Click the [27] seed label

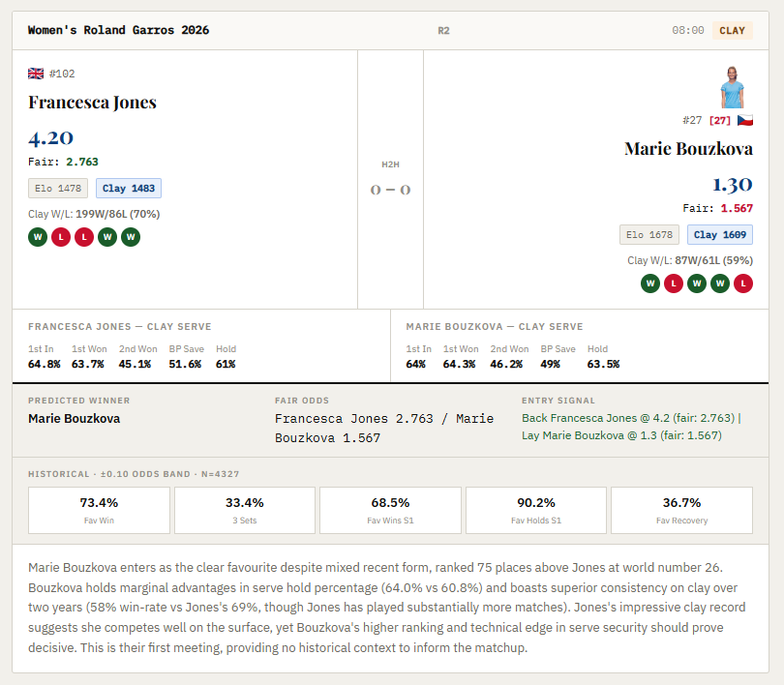pos(720,120)
